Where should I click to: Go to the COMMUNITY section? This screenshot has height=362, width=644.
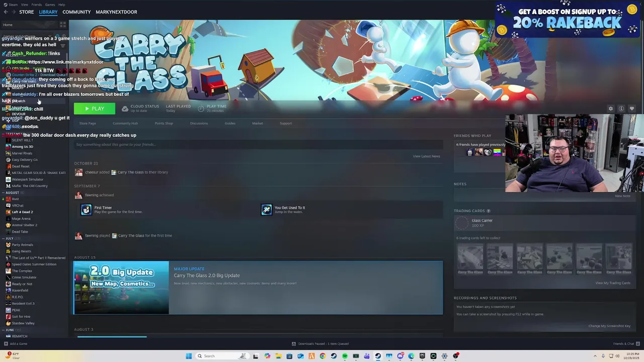pyautogui.click(x=76, y=12)
